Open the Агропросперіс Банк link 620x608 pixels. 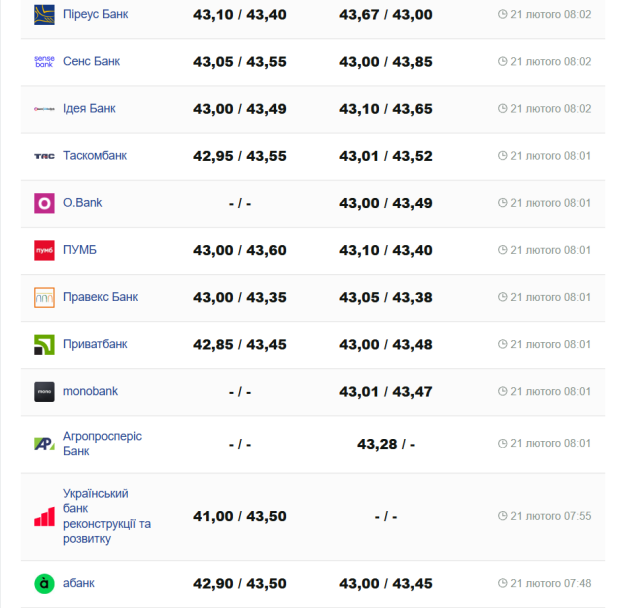102,444
